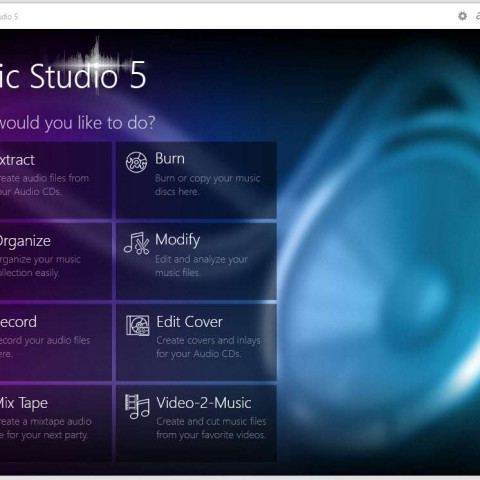Open the Burn tile title

point(170,158)
